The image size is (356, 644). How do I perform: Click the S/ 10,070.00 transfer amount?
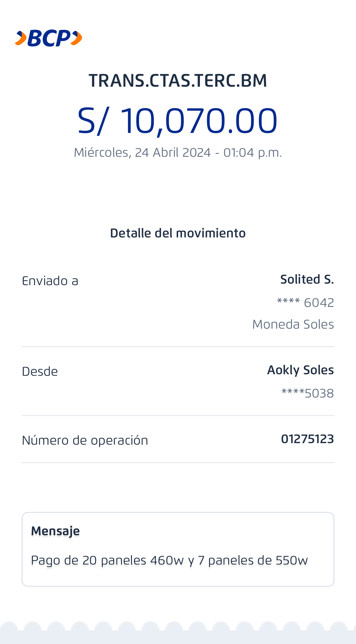(x=178, y=121)
